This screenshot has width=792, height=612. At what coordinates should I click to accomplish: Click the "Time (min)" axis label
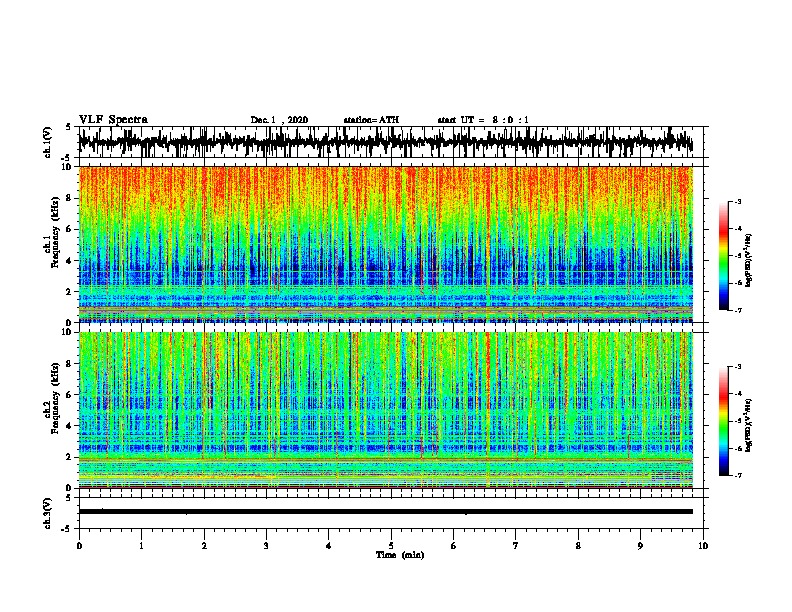coord(400,555)
